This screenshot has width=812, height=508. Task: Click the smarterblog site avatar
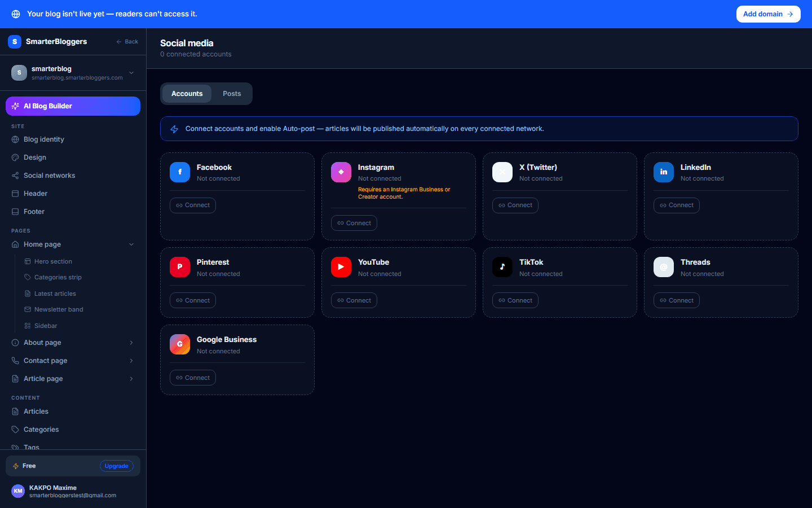click(x=19, y=73)
